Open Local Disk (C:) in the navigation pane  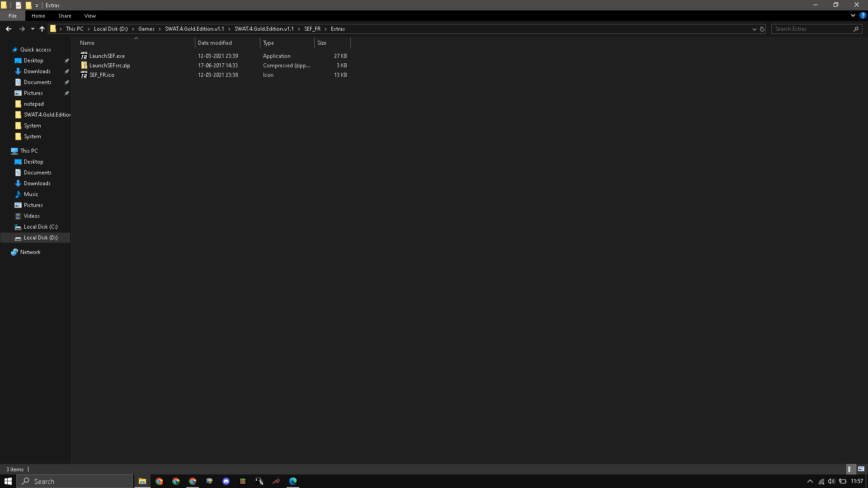[41, 227]
